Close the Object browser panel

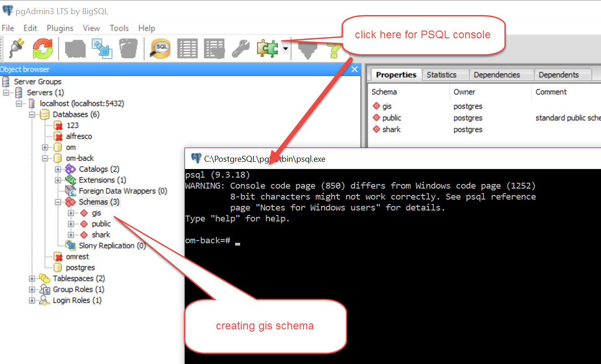[x=354, y=69]
